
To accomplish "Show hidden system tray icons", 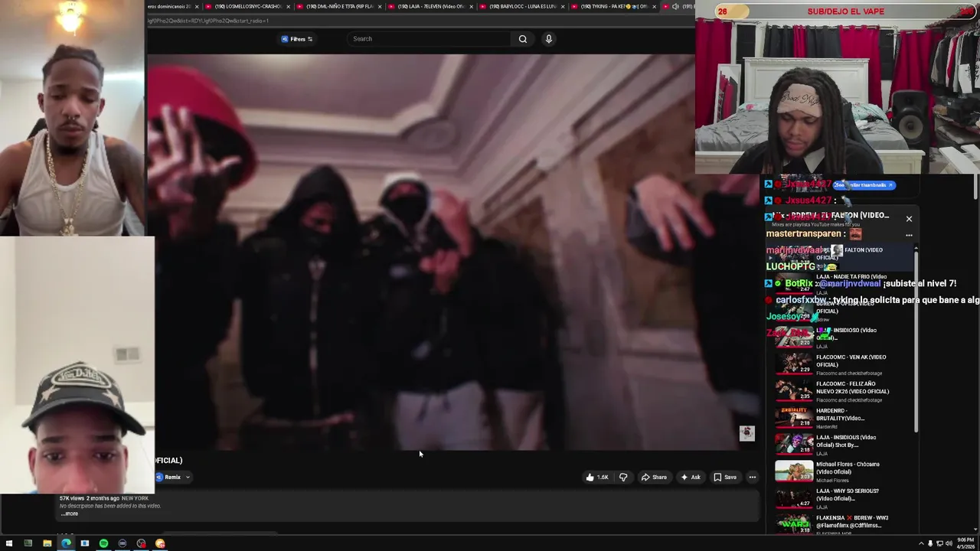I will click(921, 543).
